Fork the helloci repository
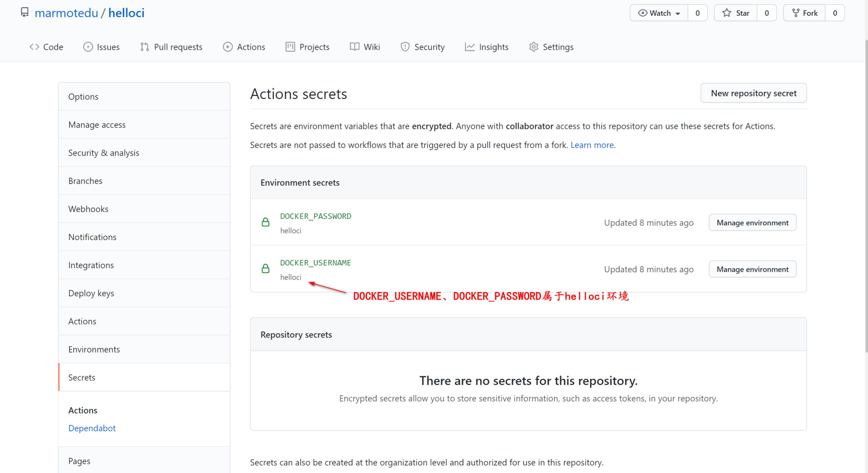The width and height of the screenshot is (868, 473). coord(805,13)
